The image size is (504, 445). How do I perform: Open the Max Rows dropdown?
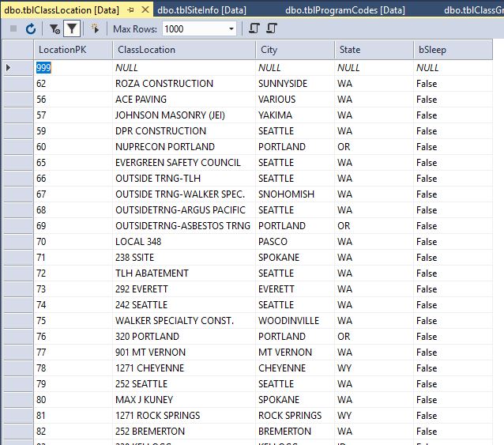point(231,28)
